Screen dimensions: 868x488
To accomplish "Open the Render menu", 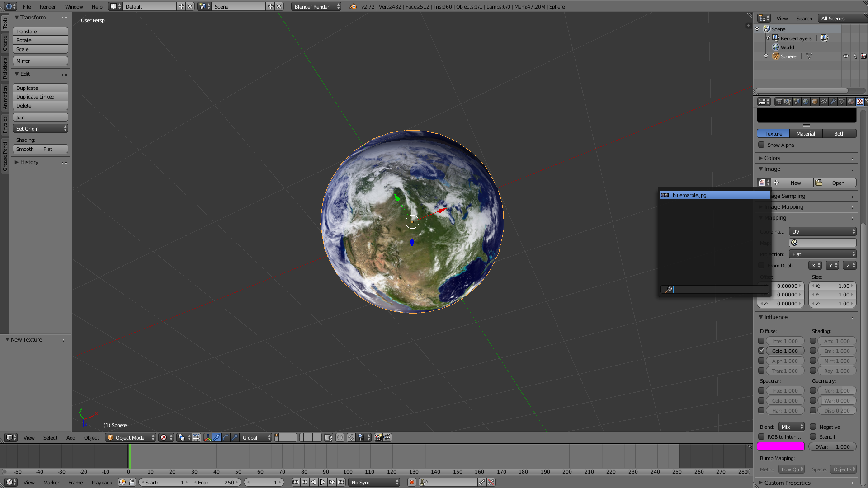I will coord(47,7).
